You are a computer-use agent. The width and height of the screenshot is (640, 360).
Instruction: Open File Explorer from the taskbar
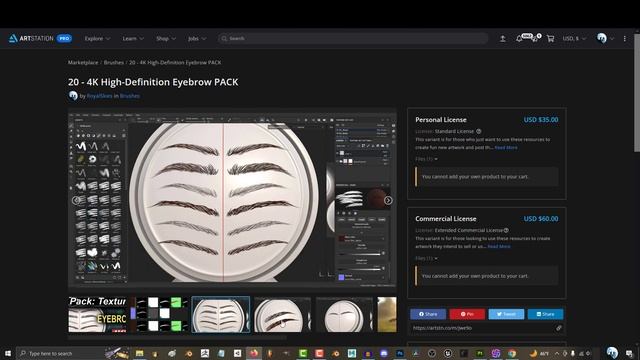140,353
